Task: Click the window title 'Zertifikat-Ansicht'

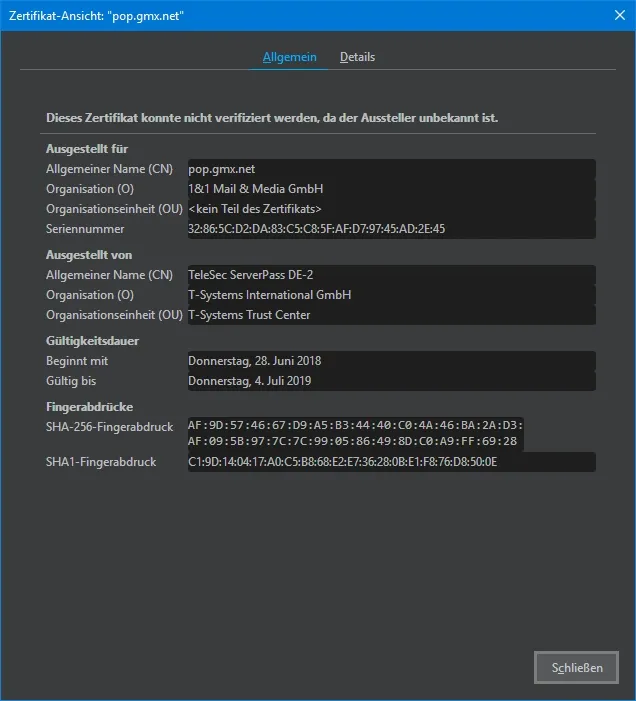Action: click(x=97, y=16)
